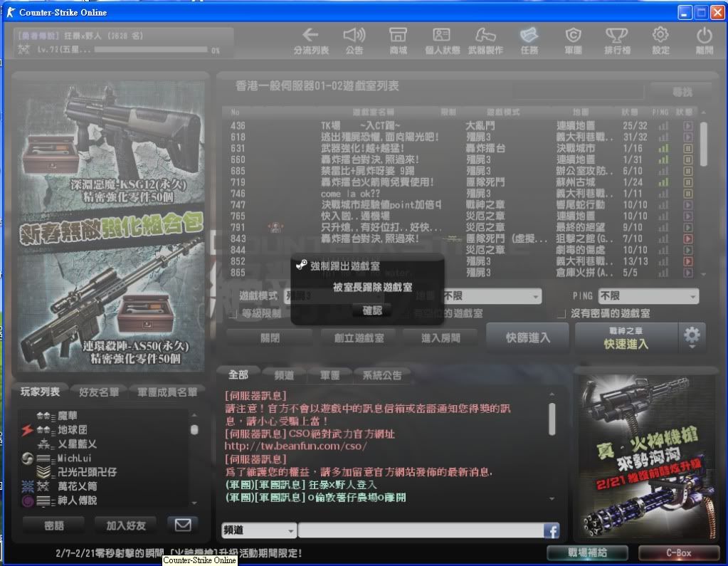Click the snowflake emblem beside 萬花乂筒
728x566 pixels.
click(28, 486)
